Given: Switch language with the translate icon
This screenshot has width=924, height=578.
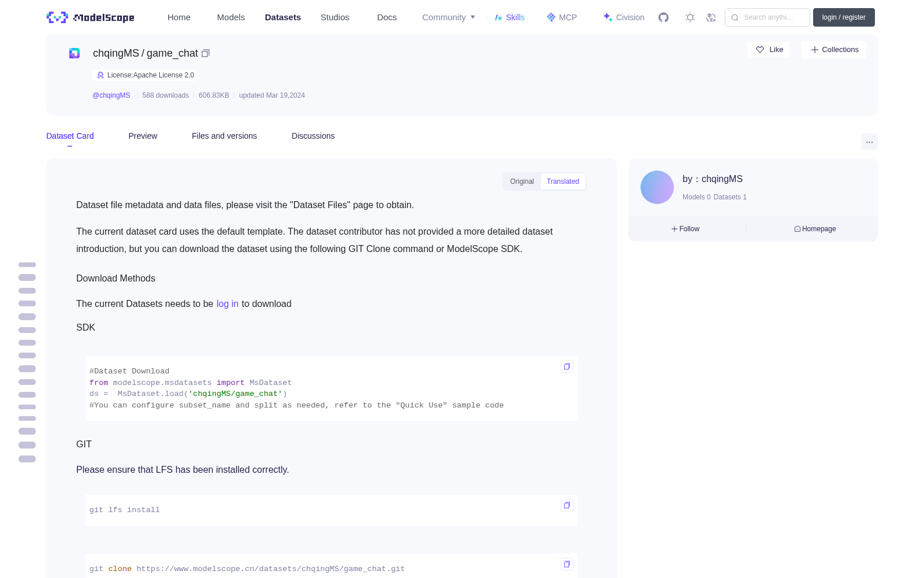Looking at the screenshot, I should coord(711,17).
